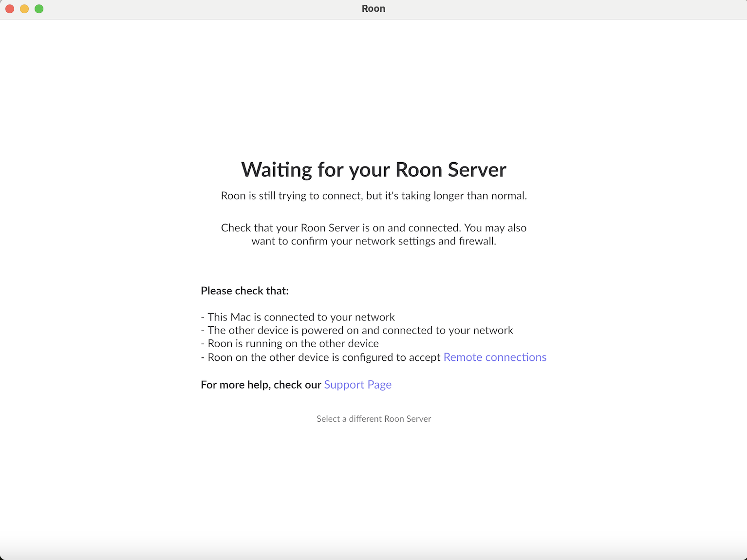The width and height of the screenshot is (747, 560).
Task: Click 'Roon is running on the other device' line
Action: pyautogui.click(x=290, y=343)
